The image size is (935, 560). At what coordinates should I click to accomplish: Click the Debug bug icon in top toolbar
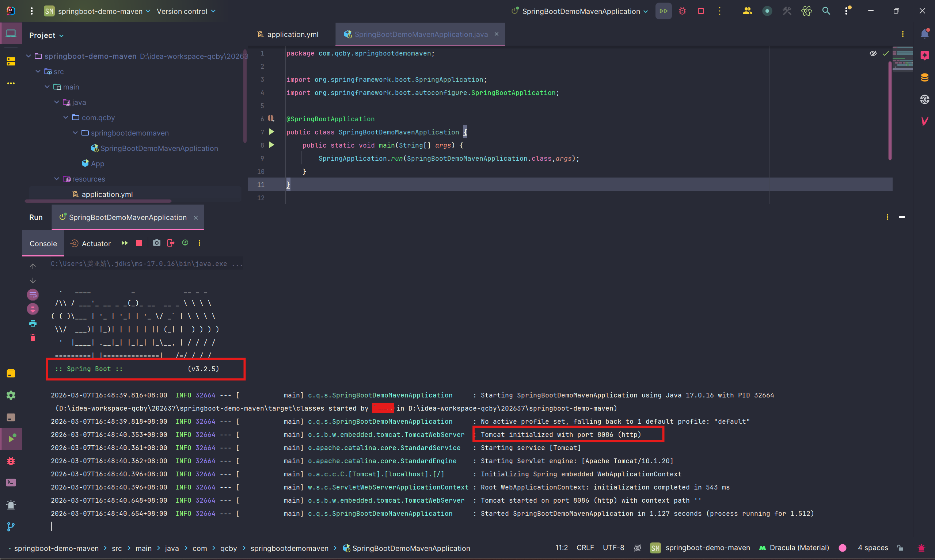tap(682, 11)
